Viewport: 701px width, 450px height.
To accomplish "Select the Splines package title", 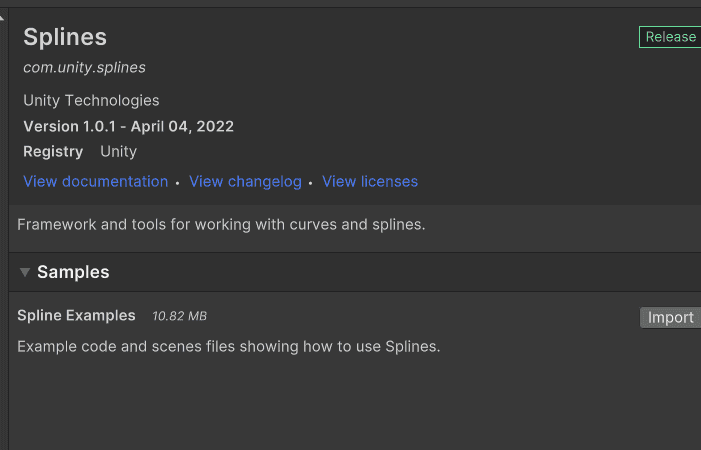I will [65, 37].
